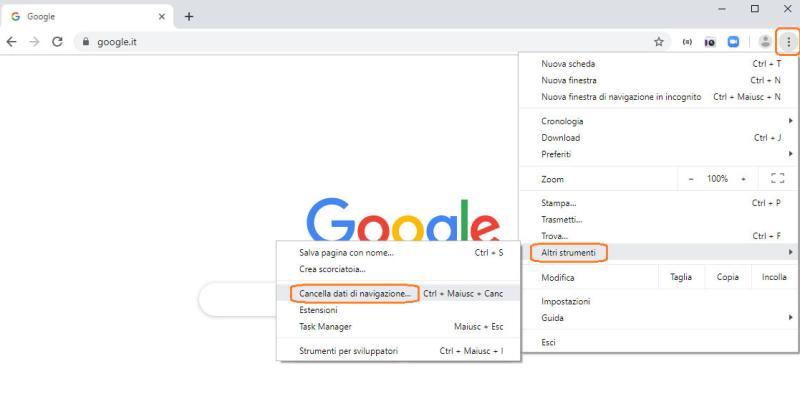
Task: Open the three-dot Chrome menu
Action: pyautogui.click(x=788, y=42)
